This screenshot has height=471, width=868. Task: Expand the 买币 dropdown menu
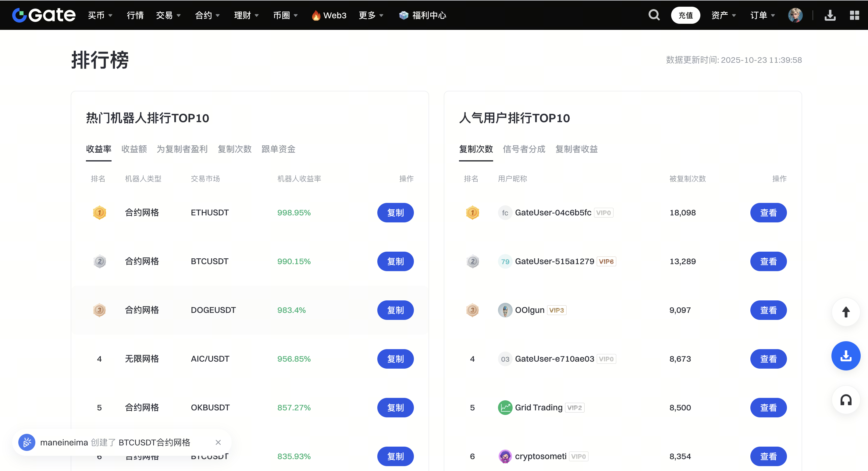pyautogui.click(x=100, y=15)
